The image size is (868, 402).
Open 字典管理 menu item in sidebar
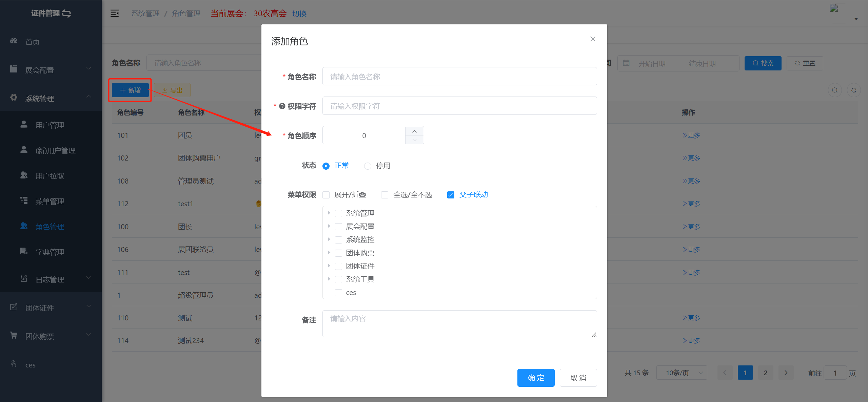click(x=51, y=252)
